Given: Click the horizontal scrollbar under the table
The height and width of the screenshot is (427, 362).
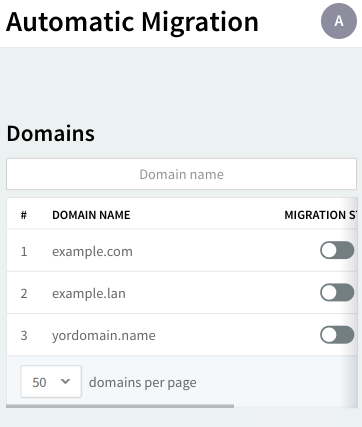Looking at the screenshot, I should click(x=120, y=406).
